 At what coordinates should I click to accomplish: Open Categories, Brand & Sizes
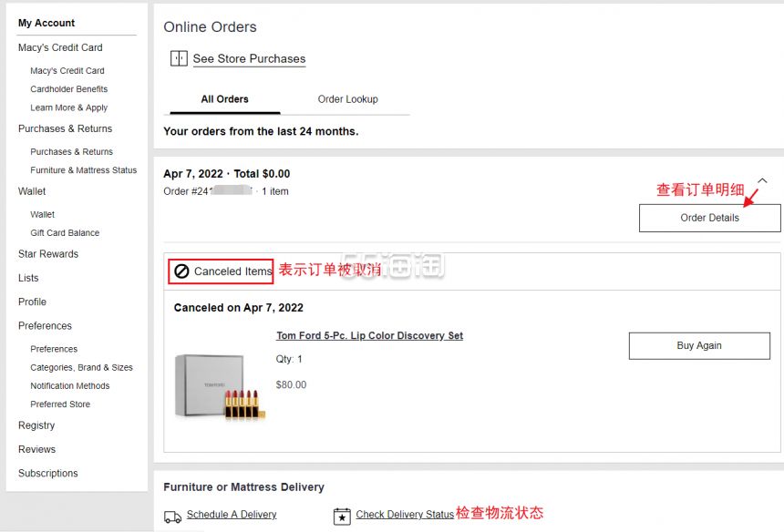[x=81, y=368]
